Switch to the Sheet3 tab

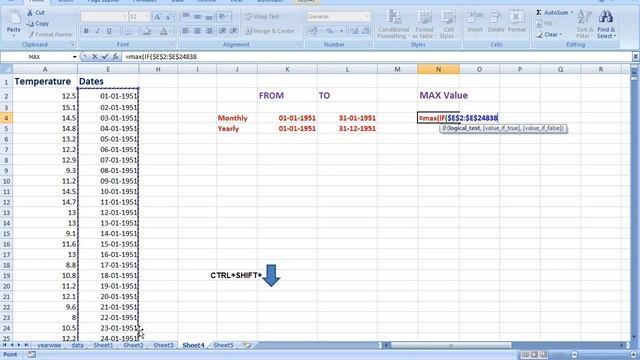click(163, 345)
